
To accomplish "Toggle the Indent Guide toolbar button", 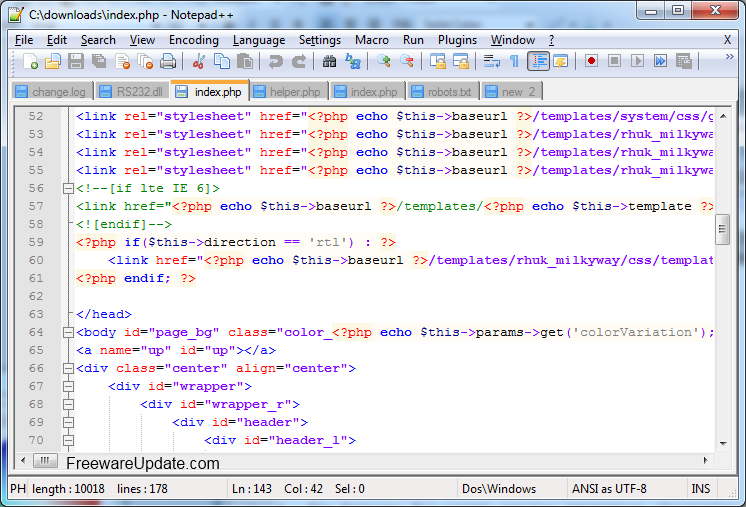I will pyautogui.click(x=539, y=61).
